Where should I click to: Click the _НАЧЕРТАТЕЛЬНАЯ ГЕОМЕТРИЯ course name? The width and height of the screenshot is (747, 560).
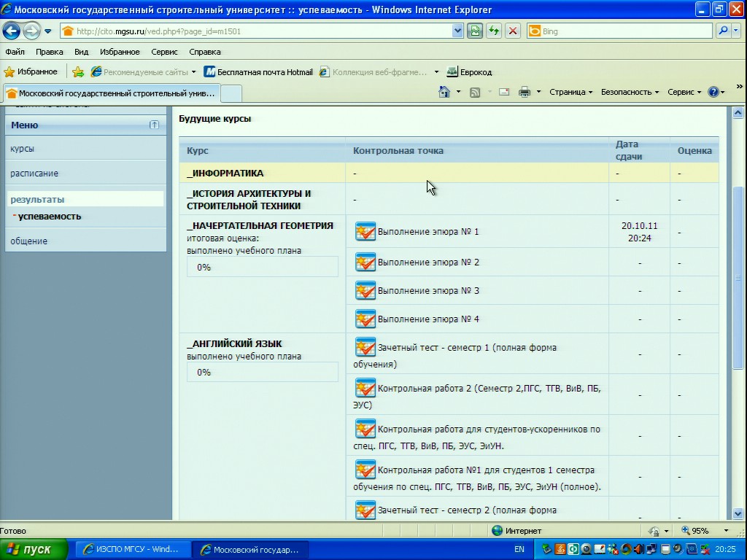pos(260,226)
